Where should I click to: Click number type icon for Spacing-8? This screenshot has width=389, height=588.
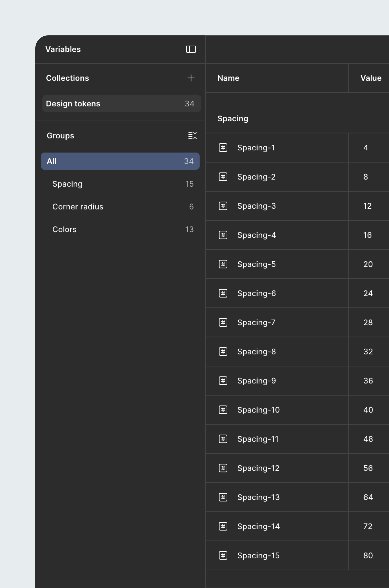point(223,352)
